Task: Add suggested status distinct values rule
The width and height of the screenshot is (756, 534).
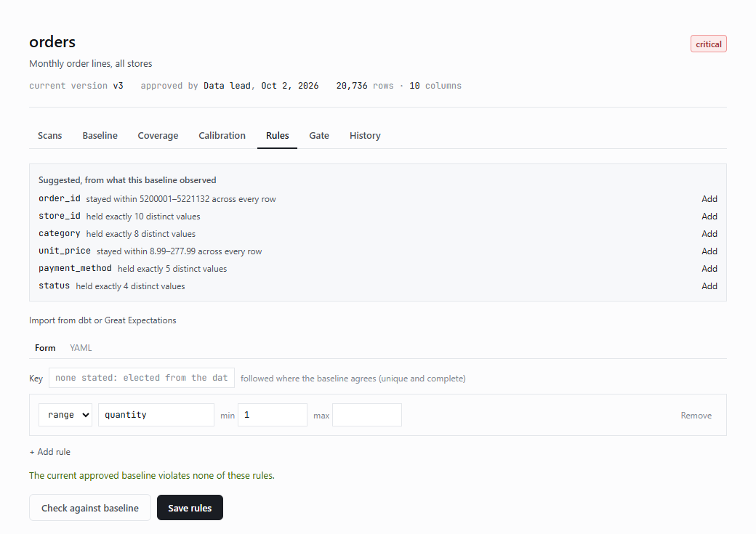Action: [709, 286]
